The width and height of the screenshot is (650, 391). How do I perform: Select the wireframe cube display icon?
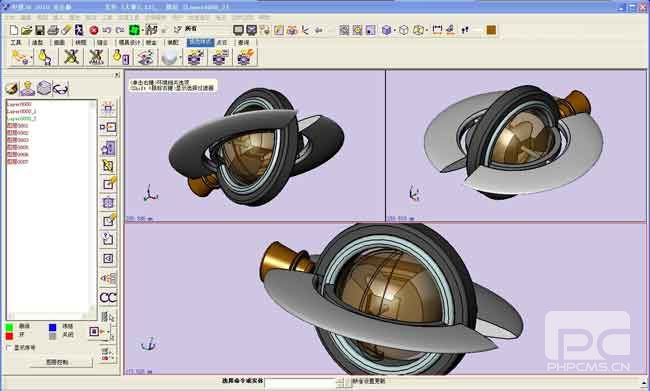click(x=404, y=30)
